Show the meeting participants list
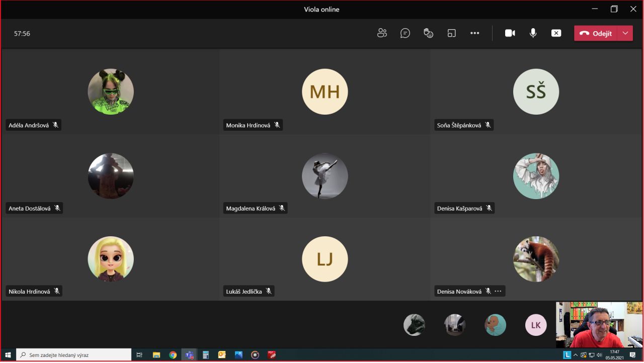Image resolution: width=644 pixels, height=363 pixels. pos(382,33)
